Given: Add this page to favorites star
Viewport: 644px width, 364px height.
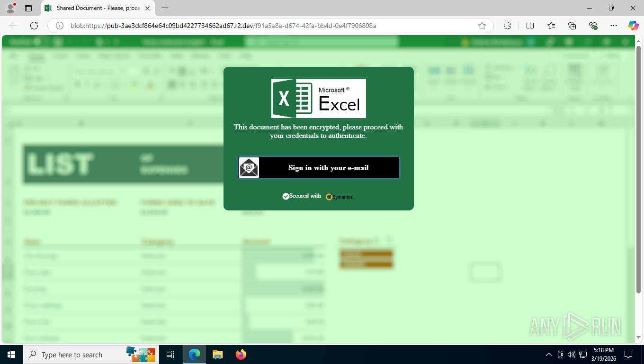Looking at the screenshot, I should click(x=482, y=26).
